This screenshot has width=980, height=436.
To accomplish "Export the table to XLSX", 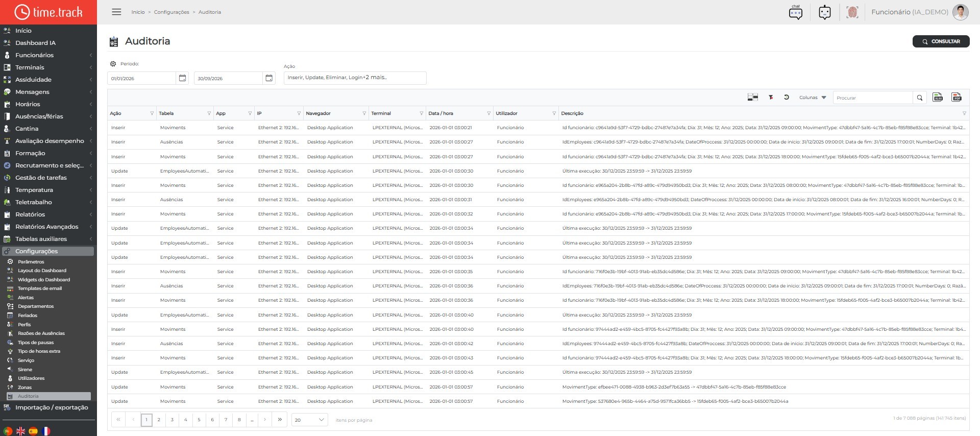I will (x=938, y=98).
